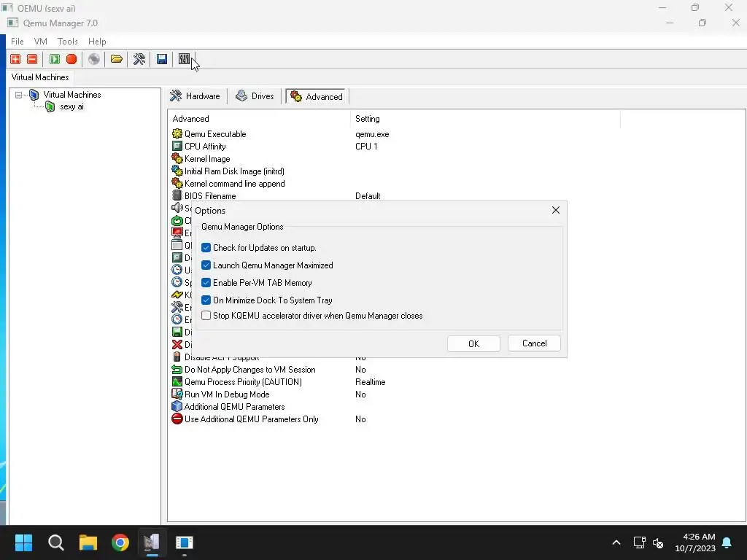
Task: Toggle Enable Per-VM TAB Memory checkbox
Action: point(206,283)
